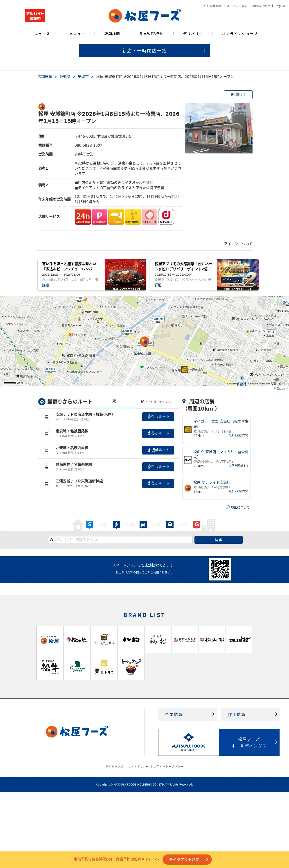Screen dimensions: 289x868
Task: Click 徒歩ルート for 南安城 station
Action: point(158,433)
